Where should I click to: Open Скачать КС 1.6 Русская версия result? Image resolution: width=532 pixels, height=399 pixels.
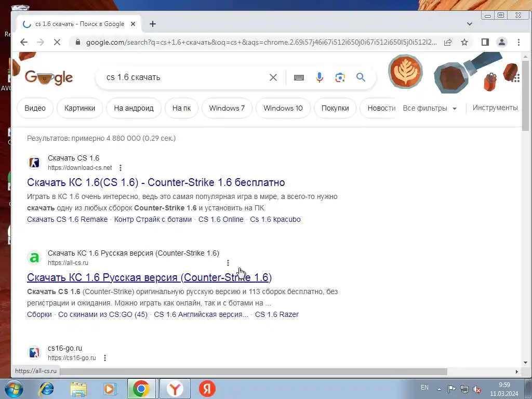[149, 277]
